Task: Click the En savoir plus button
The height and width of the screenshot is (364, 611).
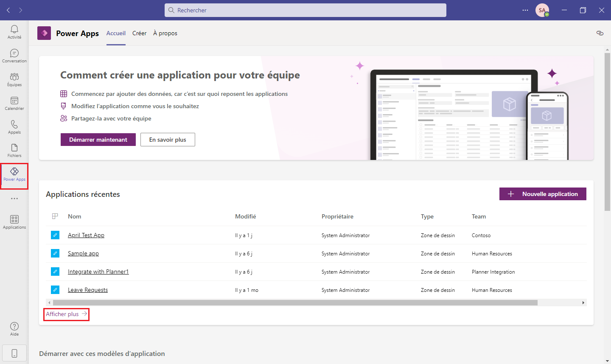Action: coord(168,140)
